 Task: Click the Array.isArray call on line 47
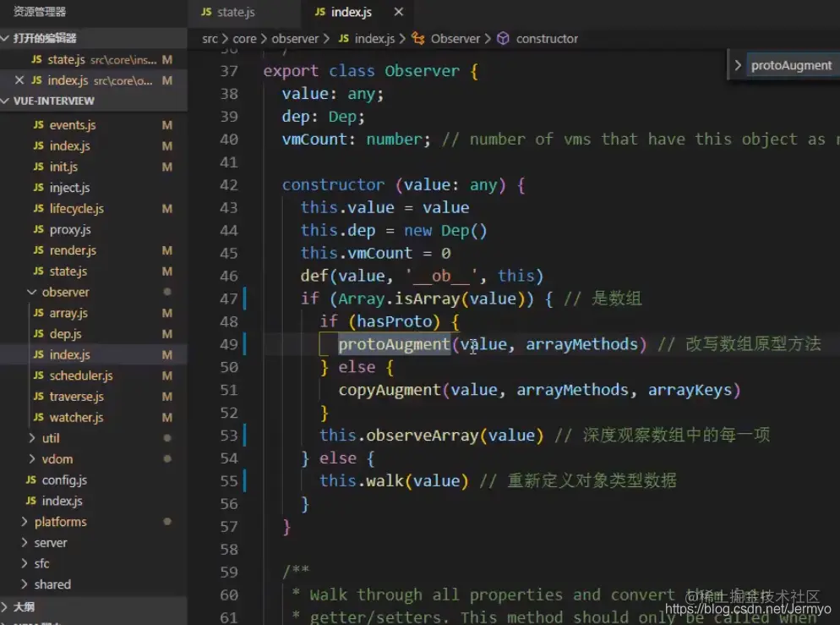pyautogui.click(x=399, y=299)
